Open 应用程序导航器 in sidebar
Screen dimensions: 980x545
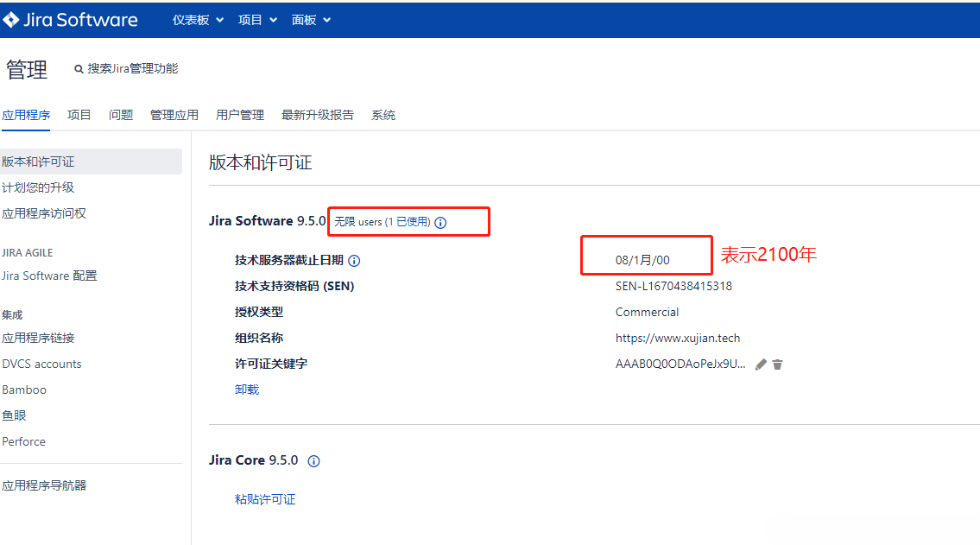tap(44, 485)
